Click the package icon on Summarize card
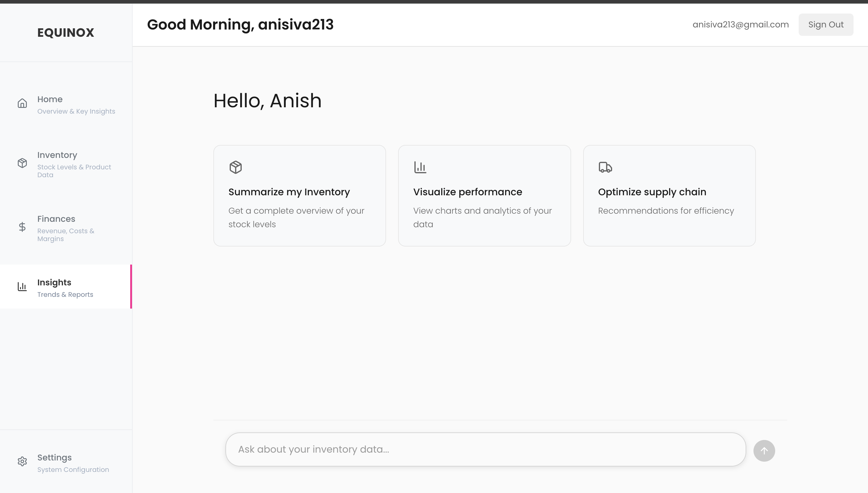Viewport: 868px width, 493px height. (236, 167)
